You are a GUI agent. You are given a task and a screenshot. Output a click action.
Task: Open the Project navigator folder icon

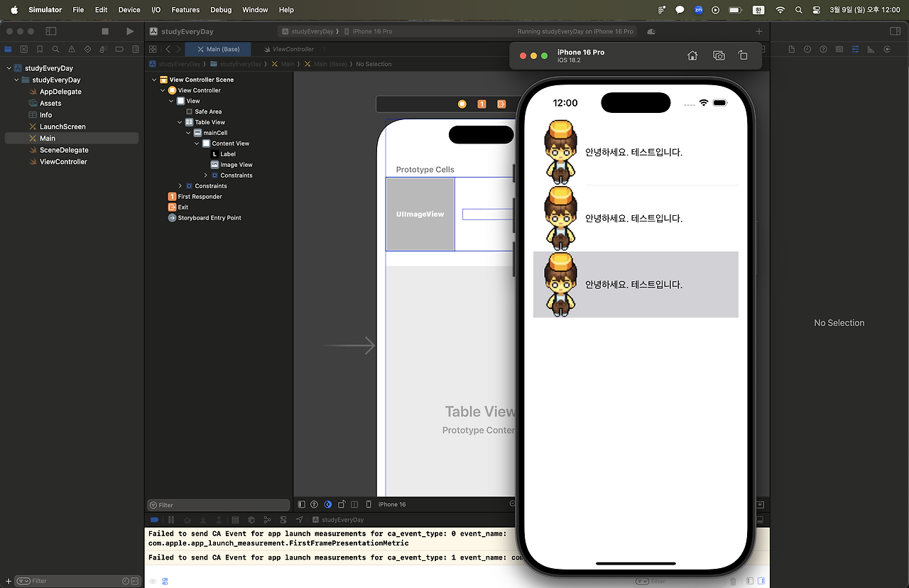(x=9, y=49)
